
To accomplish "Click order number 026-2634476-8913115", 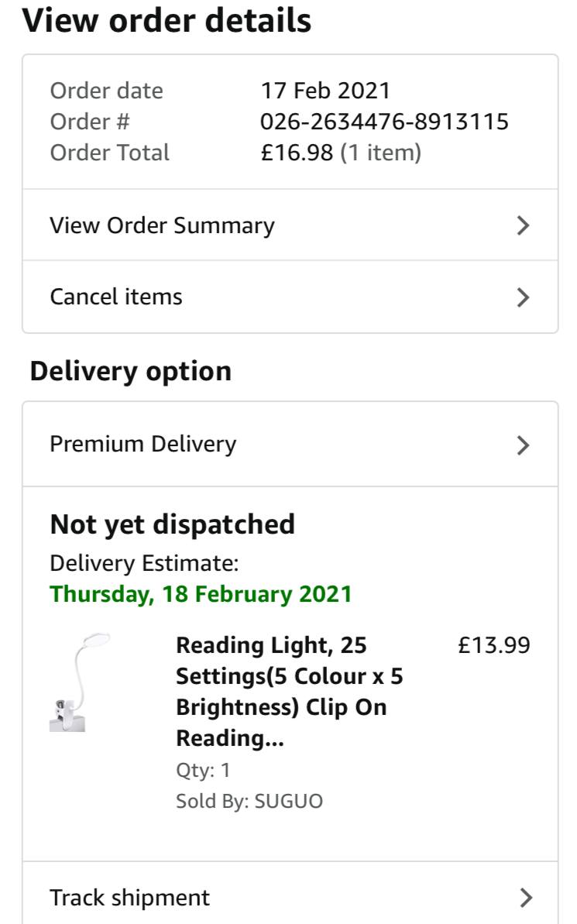I will coord(384,122).
